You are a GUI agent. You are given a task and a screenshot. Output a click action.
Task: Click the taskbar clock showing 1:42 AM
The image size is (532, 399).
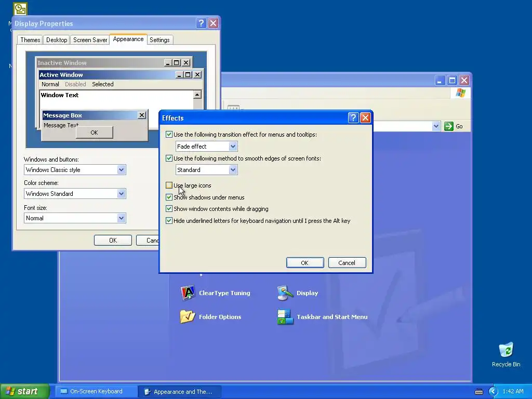click(x=513, y=392)
